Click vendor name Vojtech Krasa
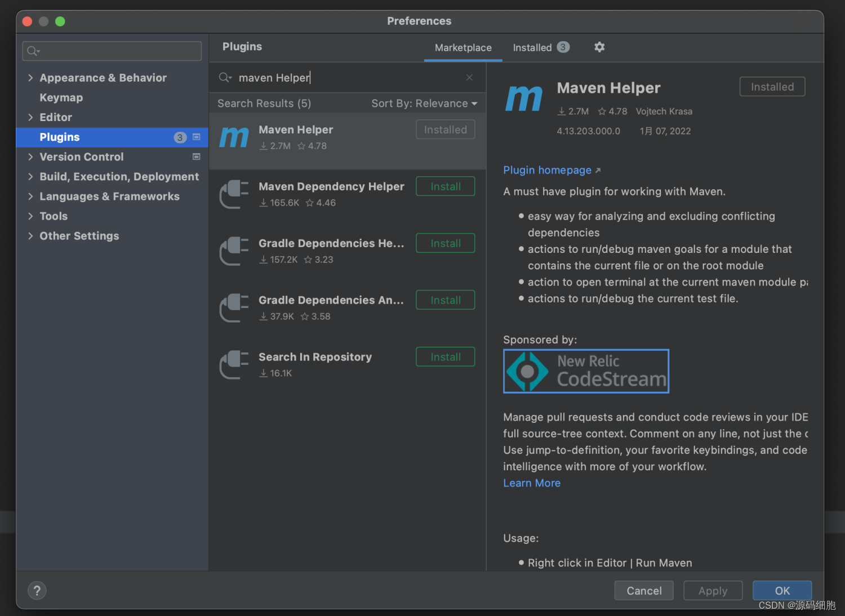845x616 pixels. click(x=664, y=111)
